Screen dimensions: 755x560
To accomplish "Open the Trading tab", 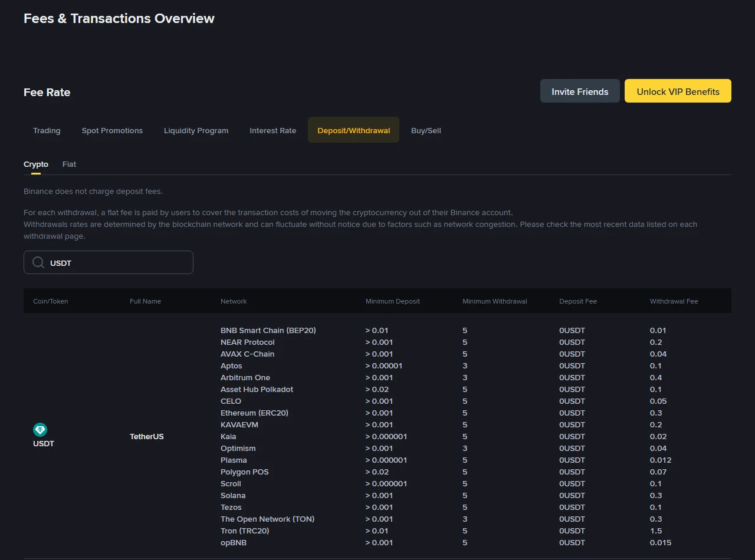I will pos(47,130).
